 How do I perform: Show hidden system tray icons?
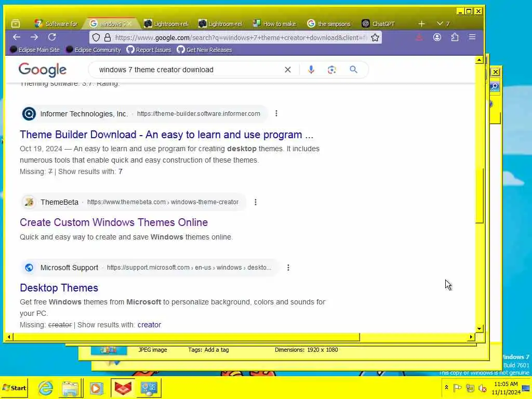446,387
